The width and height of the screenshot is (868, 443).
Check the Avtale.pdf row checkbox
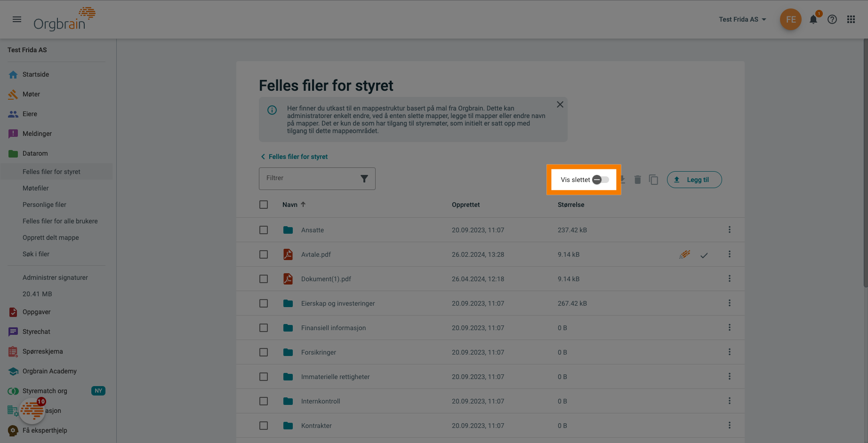(x=264, y=254)
